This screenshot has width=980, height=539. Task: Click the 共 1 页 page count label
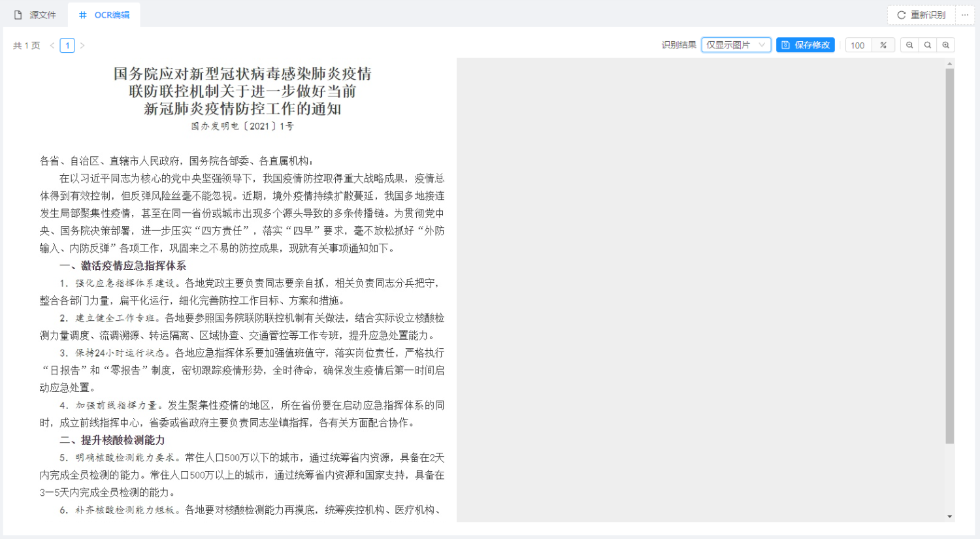(27, 46)
